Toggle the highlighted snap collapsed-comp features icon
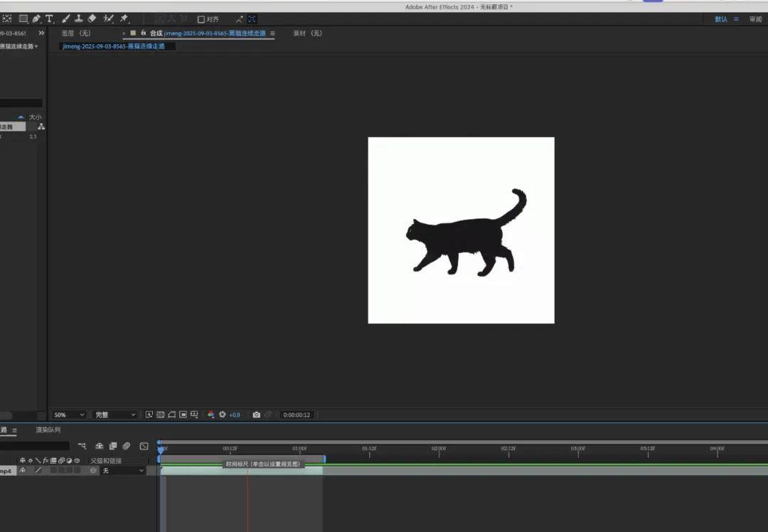This screenshot has height=532, width=768. click(x=252, y=19)
